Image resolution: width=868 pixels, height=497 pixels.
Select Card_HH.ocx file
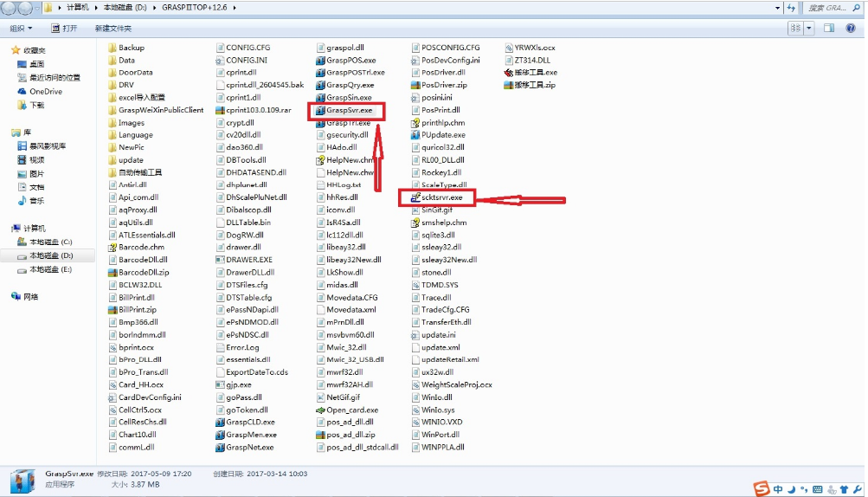136,385
